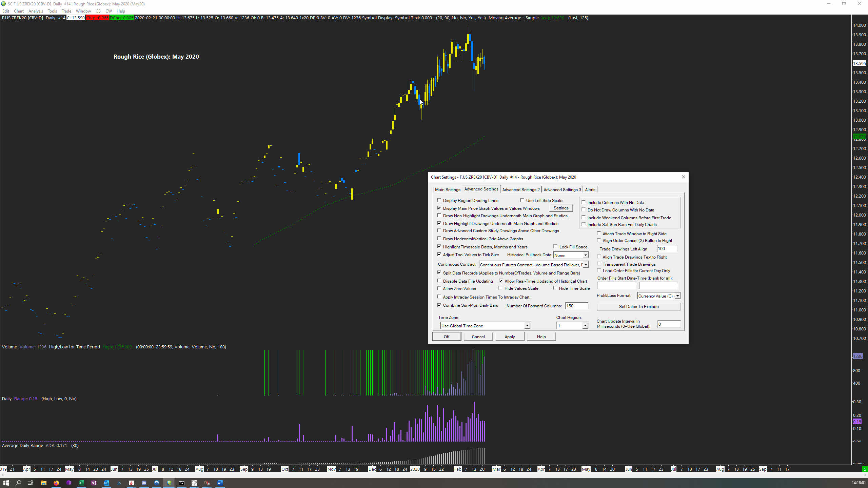The height and width of the screenshot is (488, 868).
Task: Expand the Profit/Loss Format dropdown
Action: coord(677,296)
